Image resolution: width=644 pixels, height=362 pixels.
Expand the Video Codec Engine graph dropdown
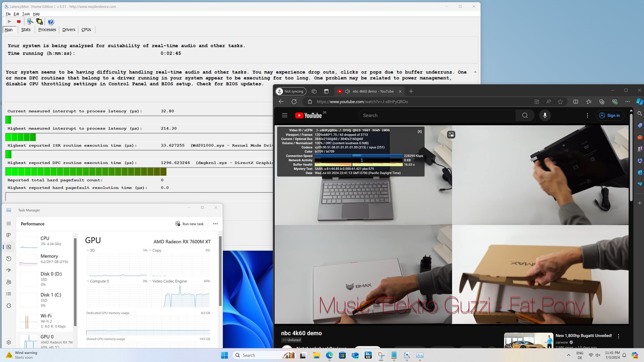click(151, 281)
